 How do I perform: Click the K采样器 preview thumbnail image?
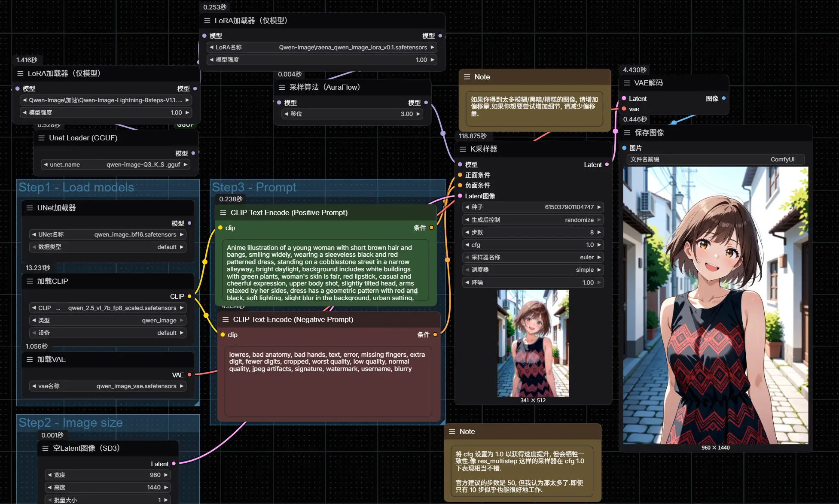[x=533, y=343]
